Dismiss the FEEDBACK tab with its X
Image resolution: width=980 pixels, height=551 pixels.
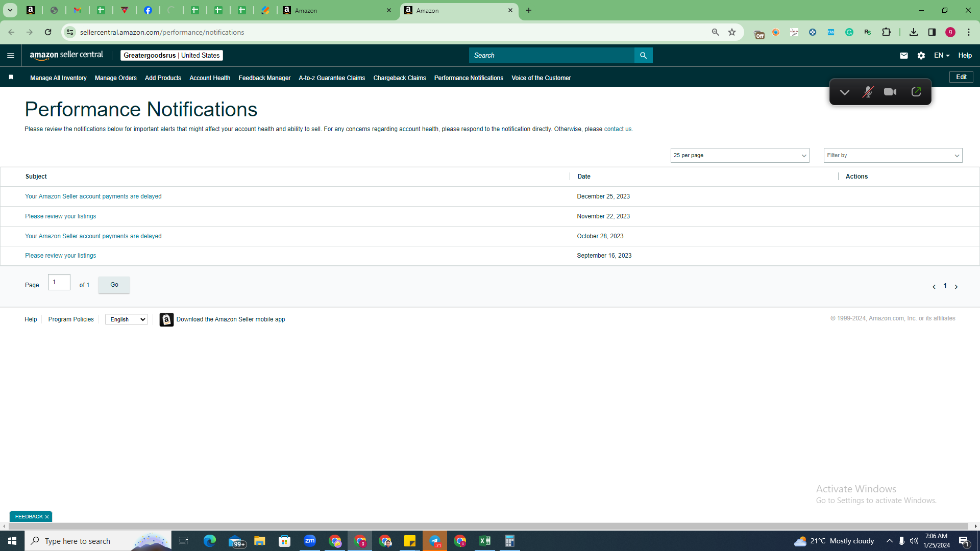[x=47, y=517]
